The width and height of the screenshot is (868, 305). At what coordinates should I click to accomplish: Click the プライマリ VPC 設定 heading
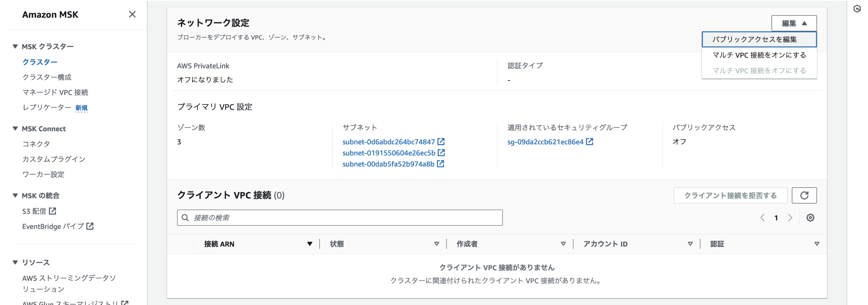point(215,107)
